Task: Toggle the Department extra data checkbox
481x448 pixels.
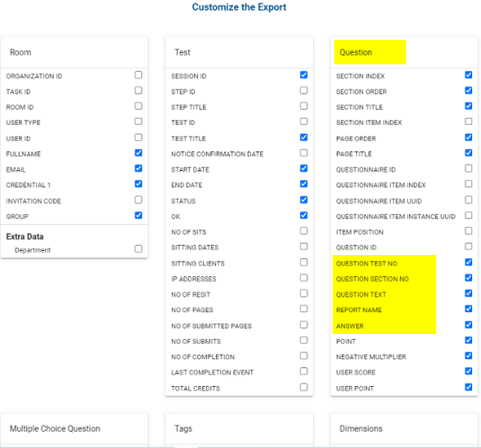Action: (139, 248)
